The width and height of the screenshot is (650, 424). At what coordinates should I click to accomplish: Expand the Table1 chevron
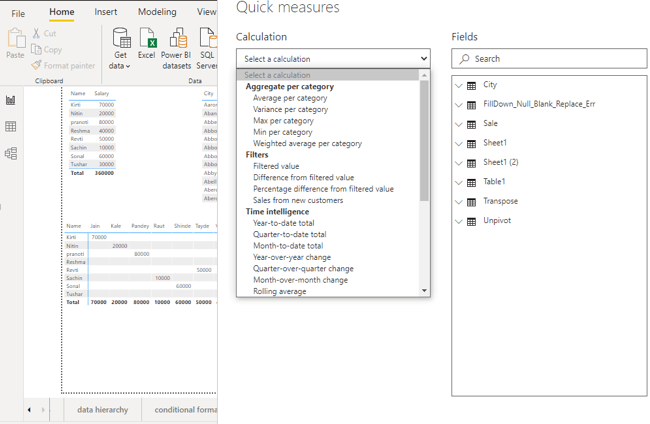click(x=458, y=183)
